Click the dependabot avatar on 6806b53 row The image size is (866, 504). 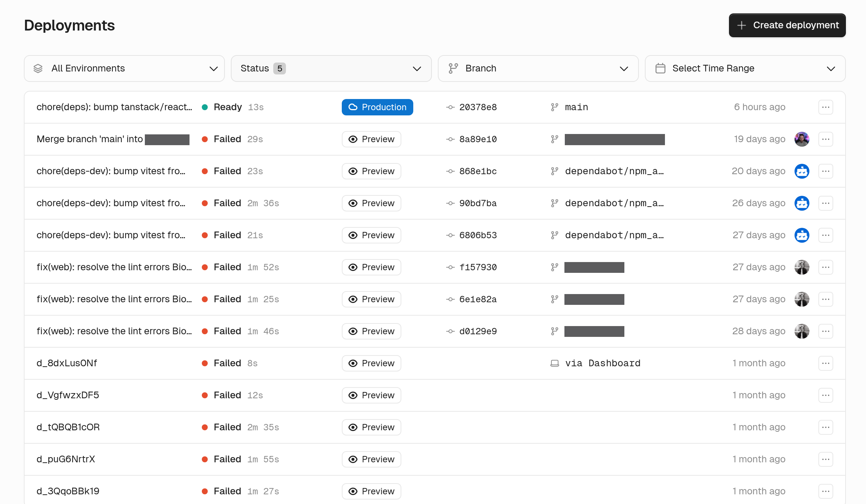[x=802, y=235]
